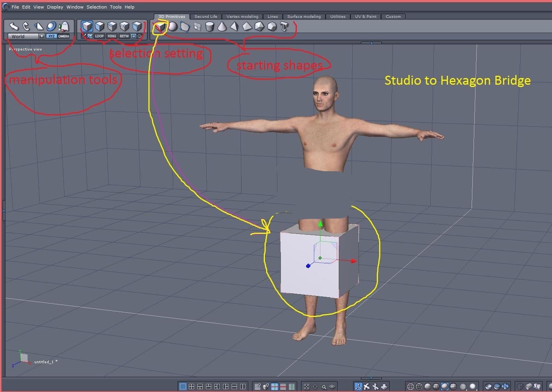Select the highlighted smooth solid display mode
Viewport: 552px width, 392px height.
point(445,387)
